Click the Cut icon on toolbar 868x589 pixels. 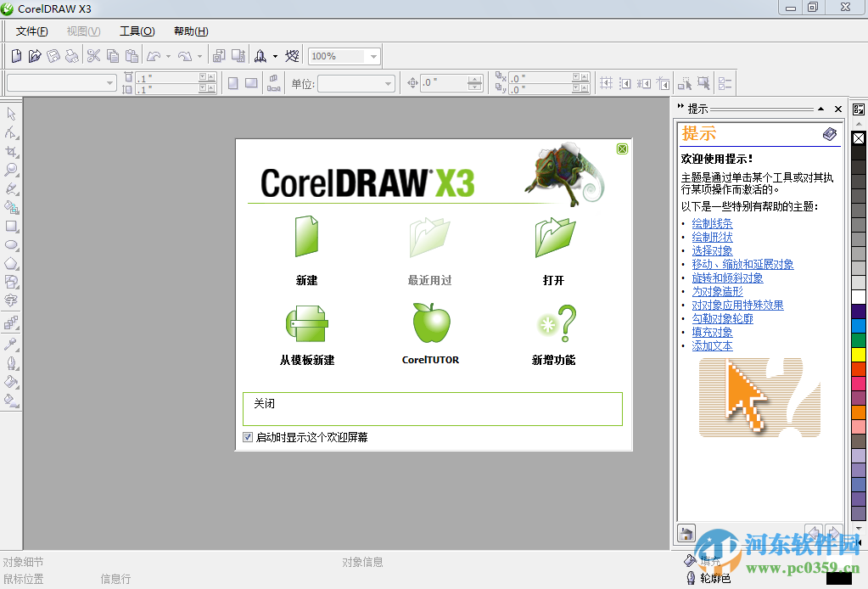point(93,56)
